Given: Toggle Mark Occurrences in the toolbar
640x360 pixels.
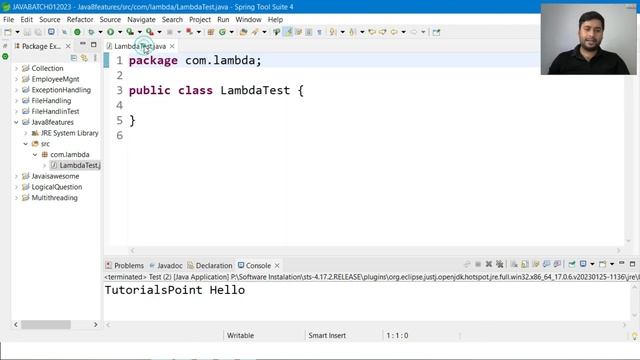Looking at the screenshot, I should tap(289, 32).
